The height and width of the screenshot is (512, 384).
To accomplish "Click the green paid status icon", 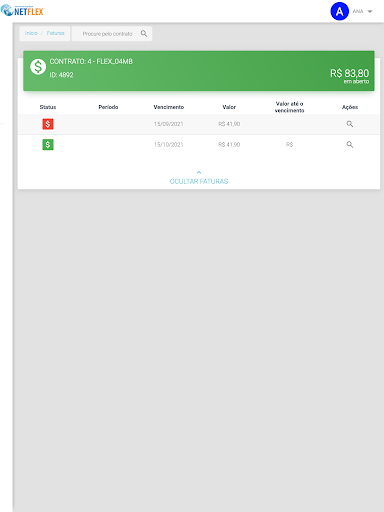I will [48, 145].
